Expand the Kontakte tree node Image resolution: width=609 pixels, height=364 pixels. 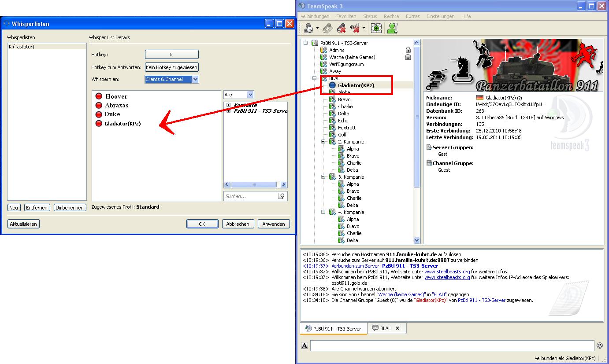coord(228,105)
